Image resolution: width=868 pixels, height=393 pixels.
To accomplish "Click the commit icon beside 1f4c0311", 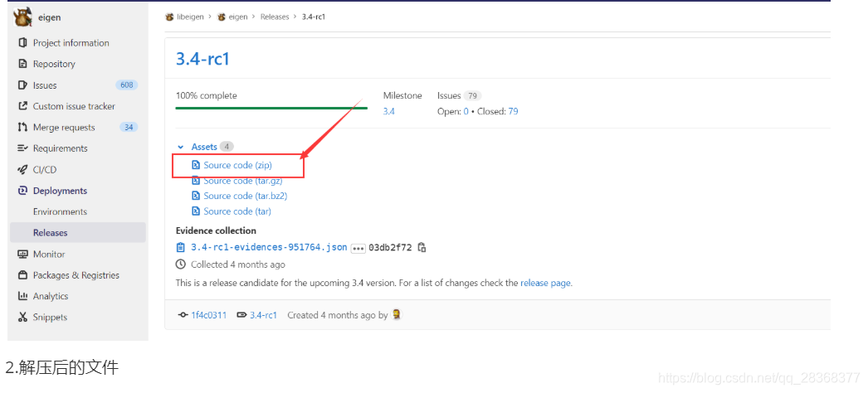I will 183,315.
